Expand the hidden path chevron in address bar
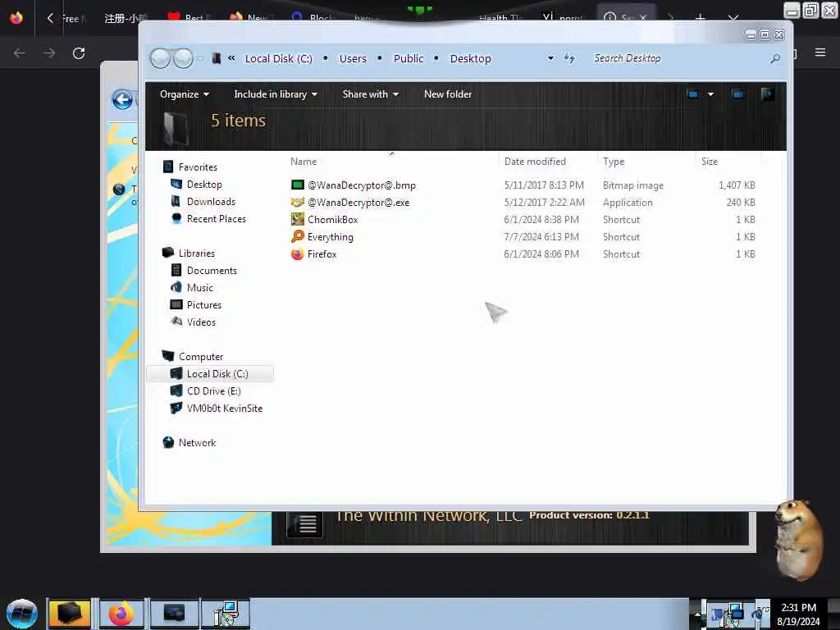Image resolution: width=840 pixels, height=630 pixels. pos(231,58)
